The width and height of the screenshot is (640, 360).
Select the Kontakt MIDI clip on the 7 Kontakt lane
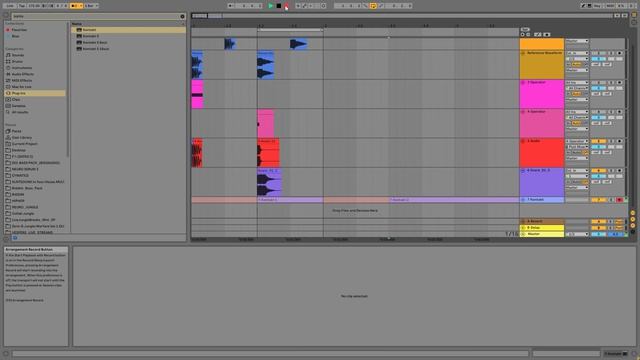(290, 200)
